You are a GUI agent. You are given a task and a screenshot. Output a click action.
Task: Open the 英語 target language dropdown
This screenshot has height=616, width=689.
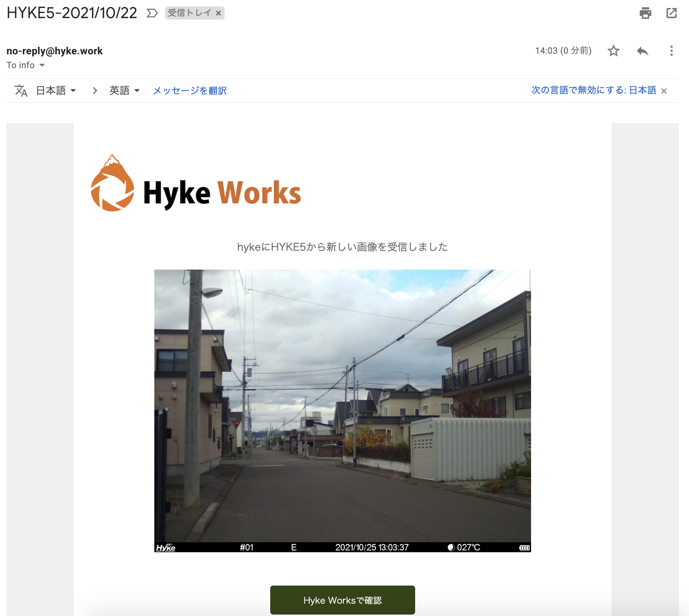124,91
